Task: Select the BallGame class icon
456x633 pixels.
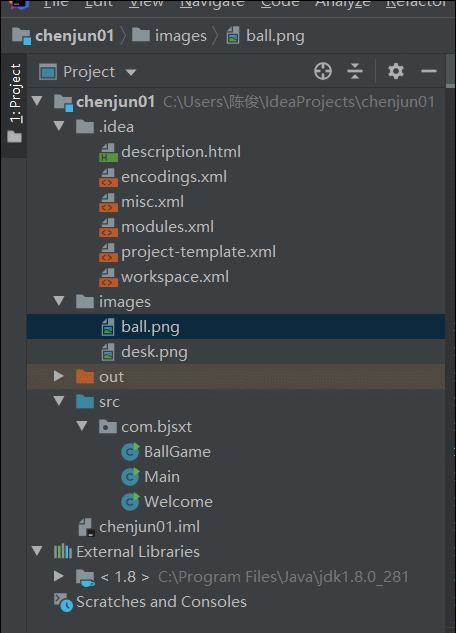Action: [130, 452]
